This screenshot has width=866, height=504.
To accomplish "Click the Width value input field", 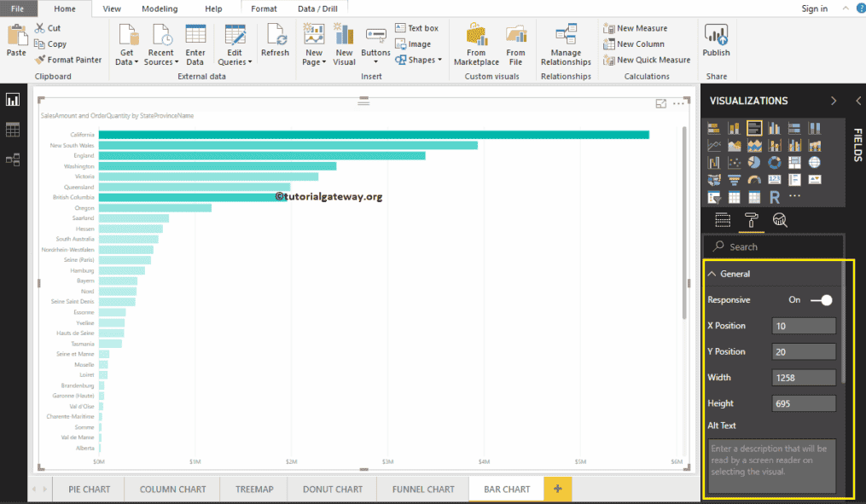I will click(804, 377).
